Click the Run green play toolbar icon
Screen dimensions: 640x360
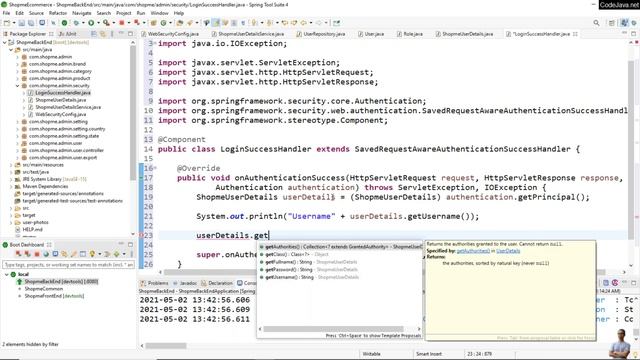91,23
